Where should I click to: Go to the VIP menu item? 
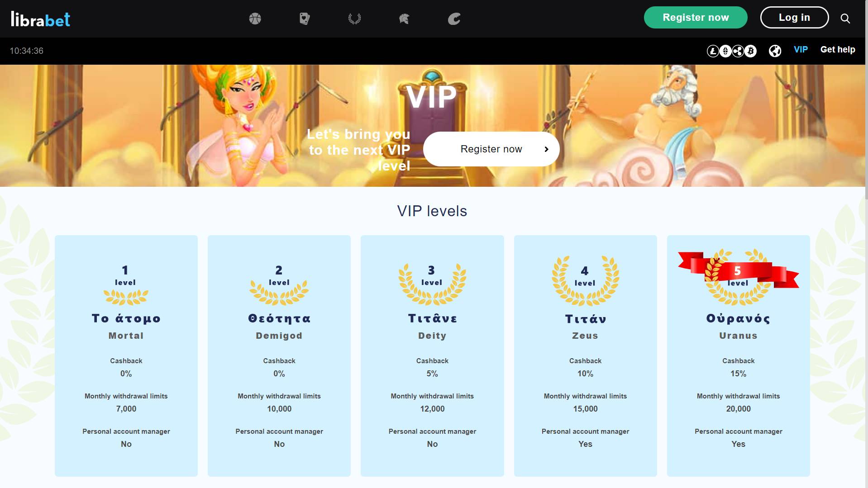[x=801, y=50]
